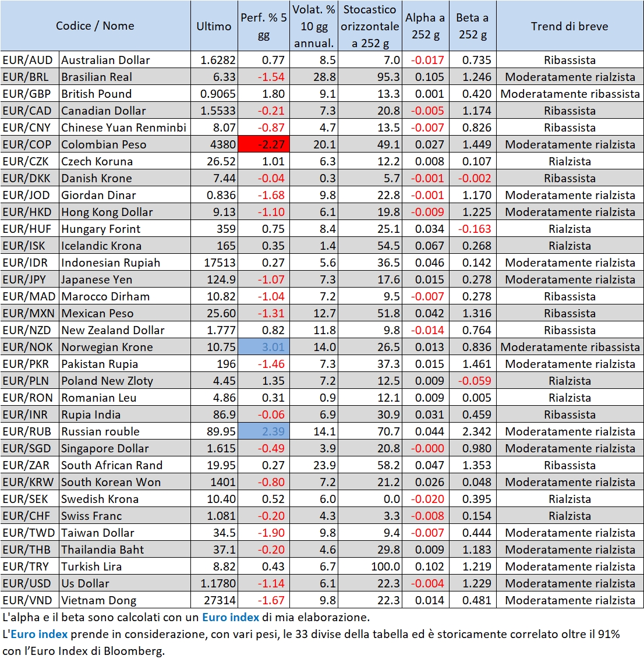This screenshot has height=659, width=644.
Task: Click the Ultimo value 17513
Action: (214, 262)
